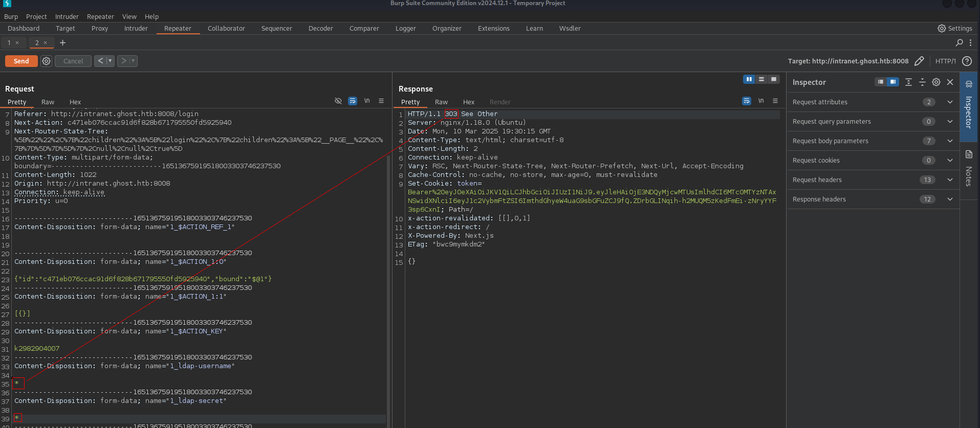Close Repeater tab 1
This screenshot has width=980, height=428.
(x=17, y=43)
